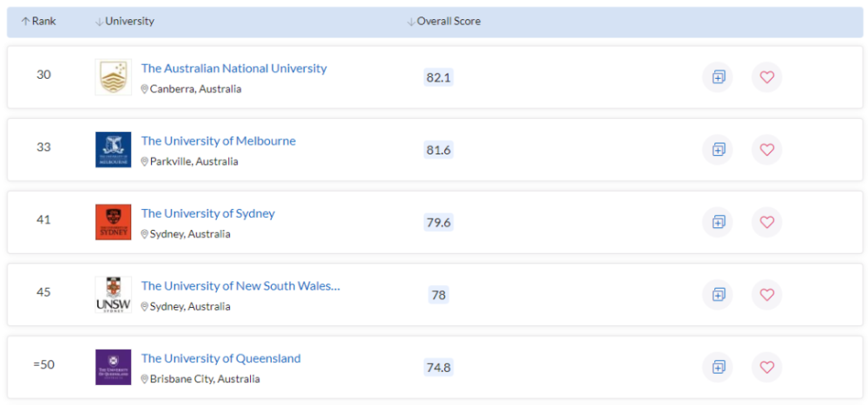Click the University of Sydney logo
The height and width of the screenshot is (405, 868).
pyautogui.click(x=114, y=222)
